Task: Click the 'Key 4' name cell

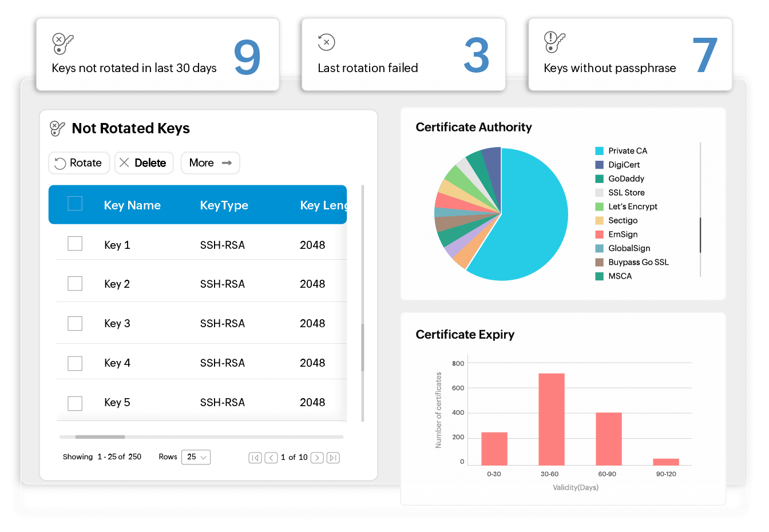Action: point(117,363)
